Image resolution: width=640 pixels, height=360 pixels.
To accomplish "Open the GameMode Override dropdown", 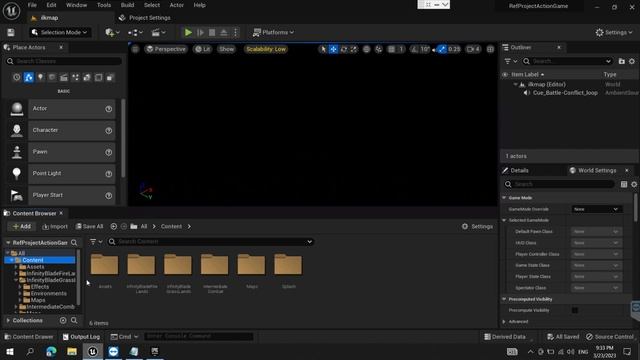I will (x=596, y=209).
